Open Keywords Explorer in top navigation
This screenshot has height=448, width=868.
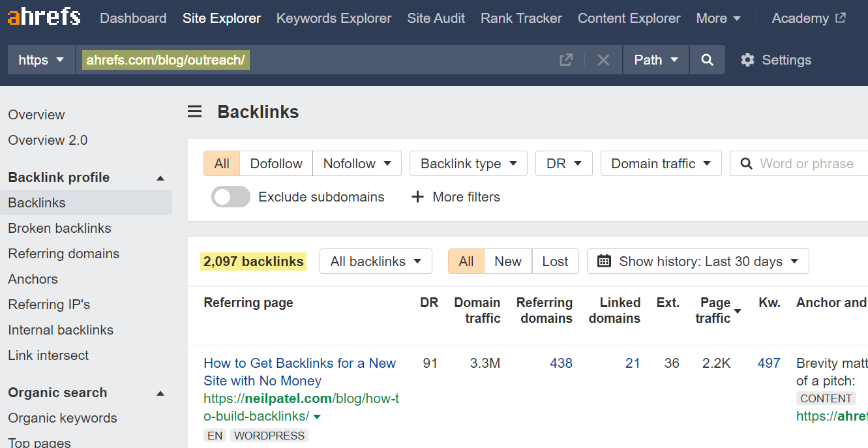point(334,18)
